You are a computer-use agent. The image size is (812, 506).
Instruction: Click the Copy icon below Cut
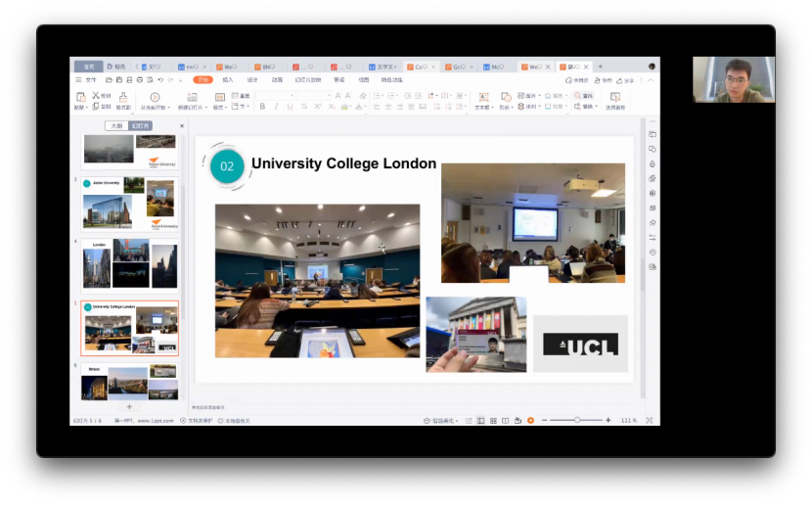coord(96,106)
